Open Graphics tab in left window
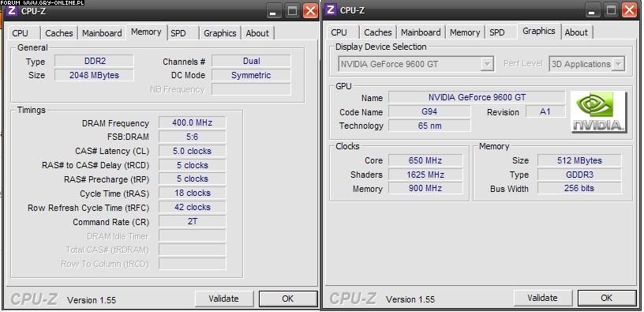Screen dimensions: 644x312 (x=220, y=33)
